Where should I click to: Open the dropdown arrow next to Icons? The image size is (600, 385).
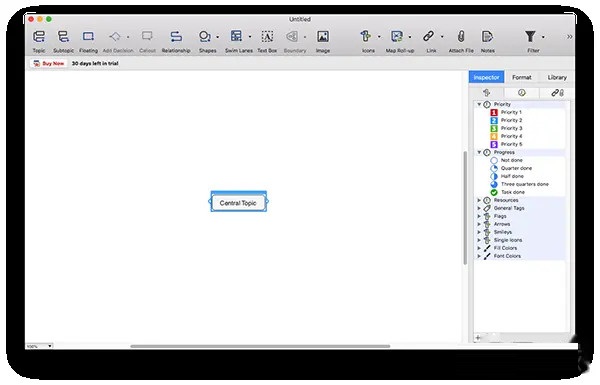tap(379, 38)
